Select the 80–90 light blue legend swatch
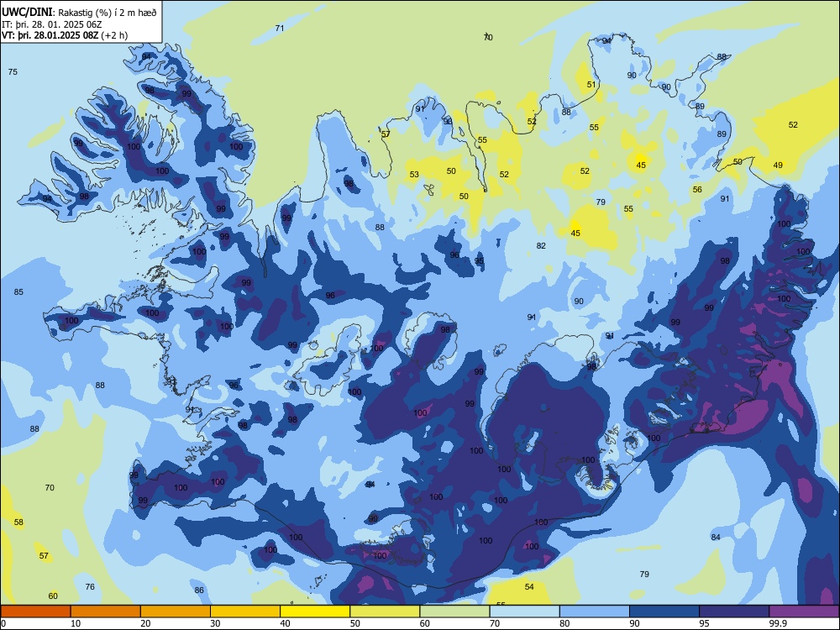 594,612
